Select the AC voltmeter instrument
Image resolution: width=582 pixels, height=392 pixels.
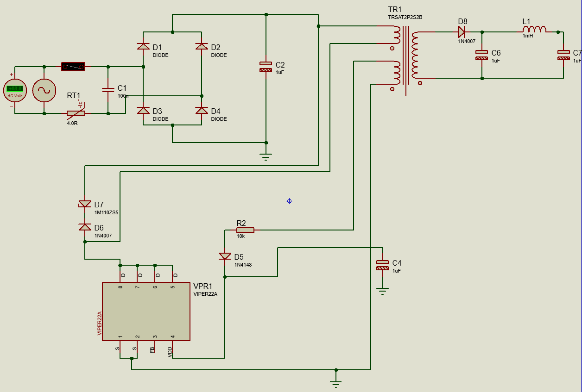point(15,90)
